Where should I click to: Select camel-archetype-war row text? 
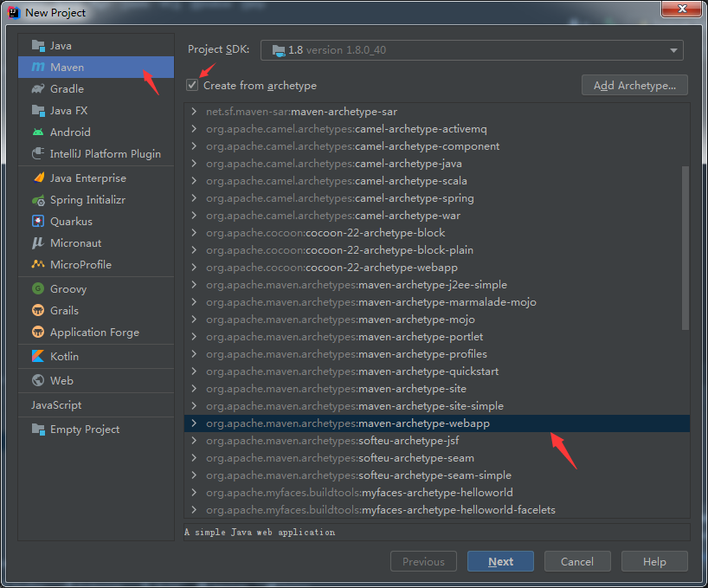pos(333,216)
